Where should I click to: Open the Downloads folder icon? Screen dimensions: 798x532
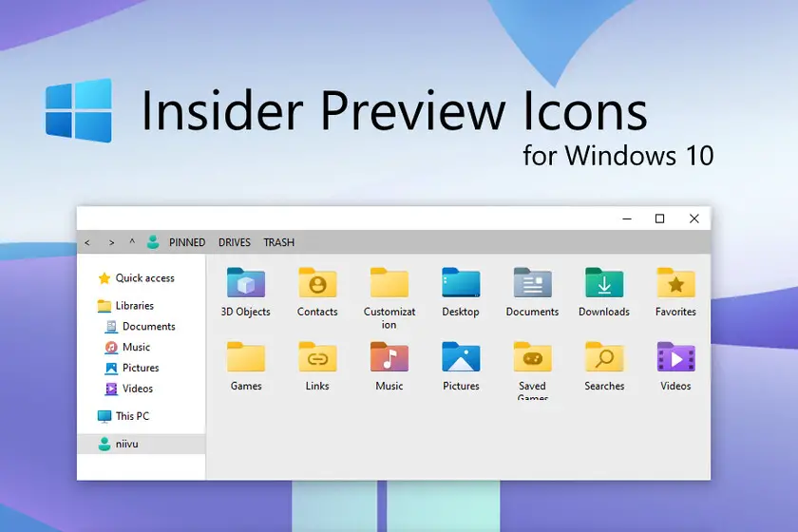pyautogui.click(x=604, y=282)
